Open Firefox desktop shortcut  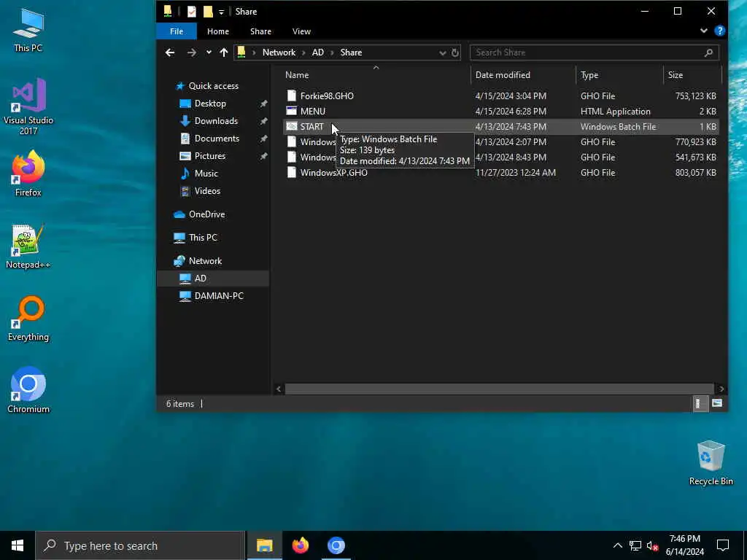point(28,174)
